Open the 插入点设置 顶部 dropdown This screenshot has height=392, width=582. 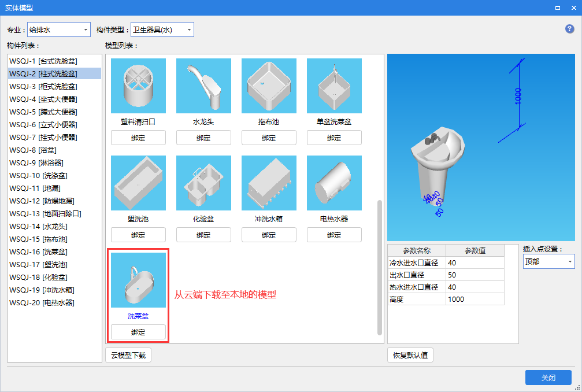click(x=548, y=261)
